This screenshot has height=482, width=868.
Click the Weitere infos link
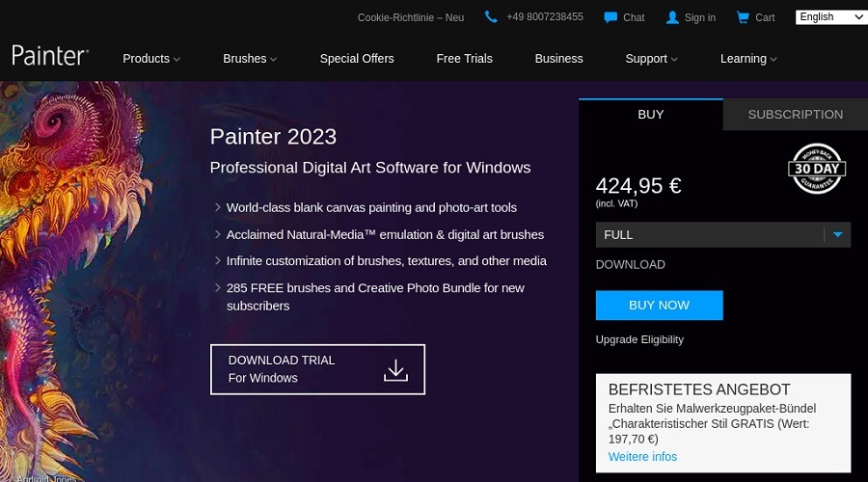(642, 457)
